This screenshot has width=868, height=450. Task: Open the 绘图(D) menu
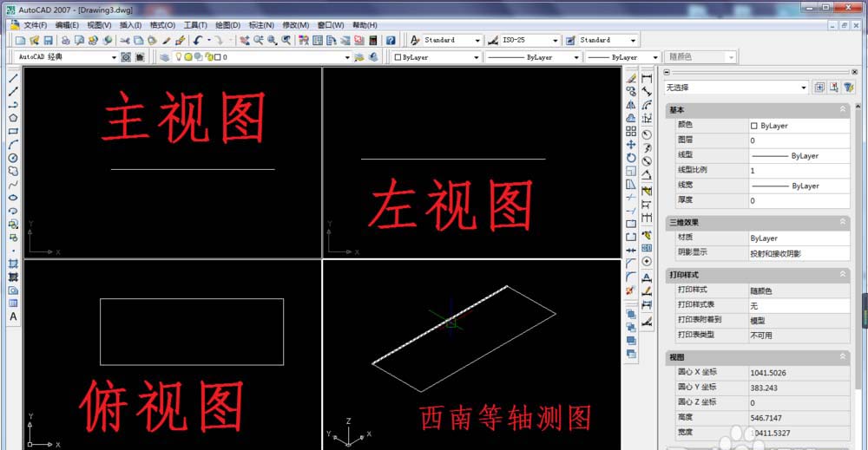coord(227,25)
